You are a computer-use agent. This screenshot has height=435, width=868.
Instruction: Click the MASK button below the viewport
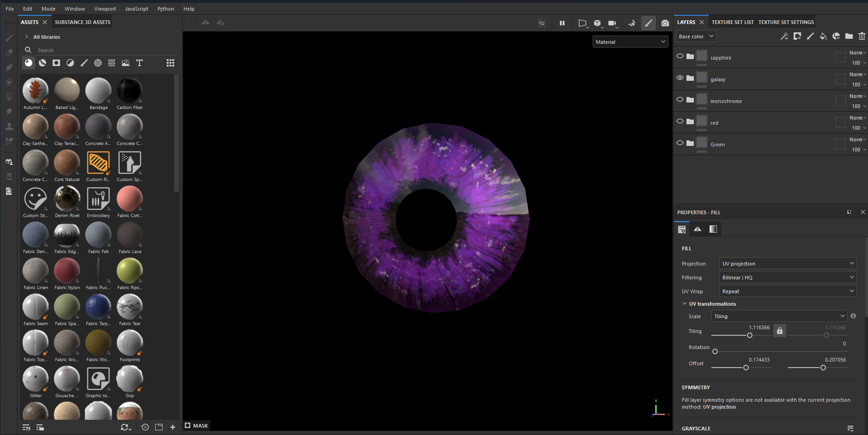tap(197, 426)
